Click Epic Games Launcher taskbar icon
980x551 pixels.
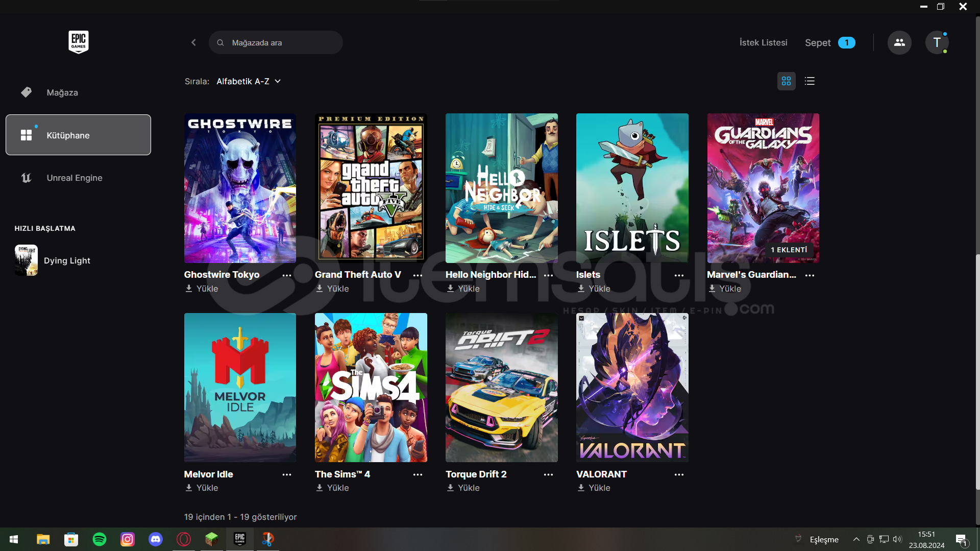pyautogui.click(x=240, y=539)
